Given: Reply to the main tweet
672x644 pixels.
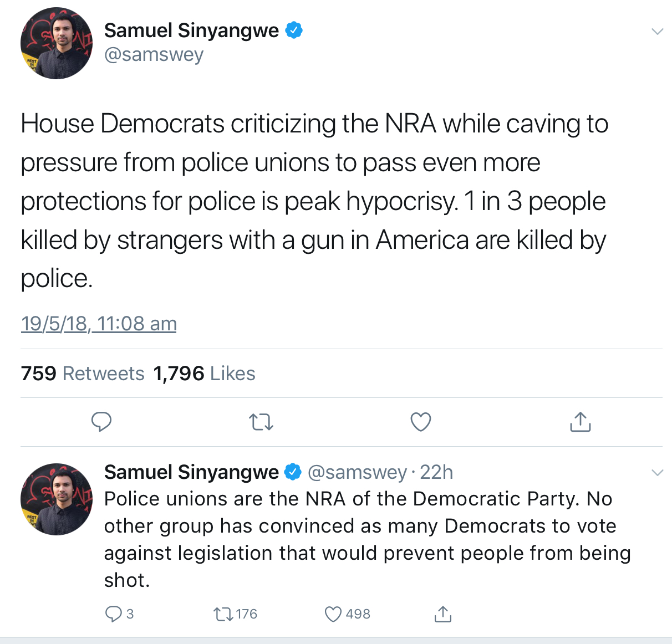Looking at the screenshot, I should coord(101,422).
